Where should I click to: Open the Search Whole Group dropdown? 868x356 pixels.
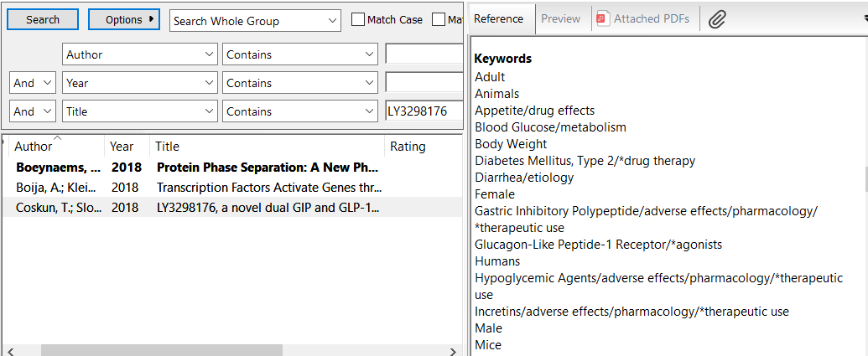pyautogui.click(x=255, y=20)
